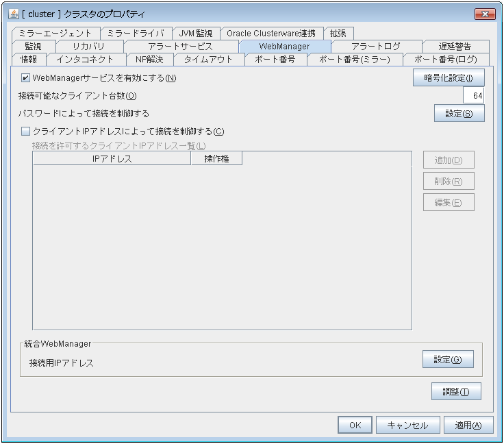Screen dimensions: 504x444
Task: Click the 適用(A) button
Action: click(x=468, y=425)
